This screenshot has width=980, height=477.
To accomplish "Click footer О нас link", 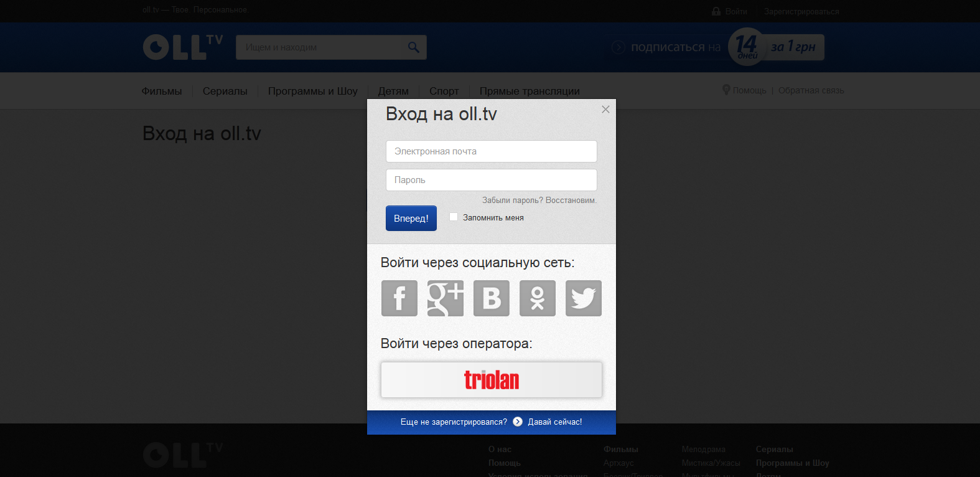I will [x=500, y=449].
